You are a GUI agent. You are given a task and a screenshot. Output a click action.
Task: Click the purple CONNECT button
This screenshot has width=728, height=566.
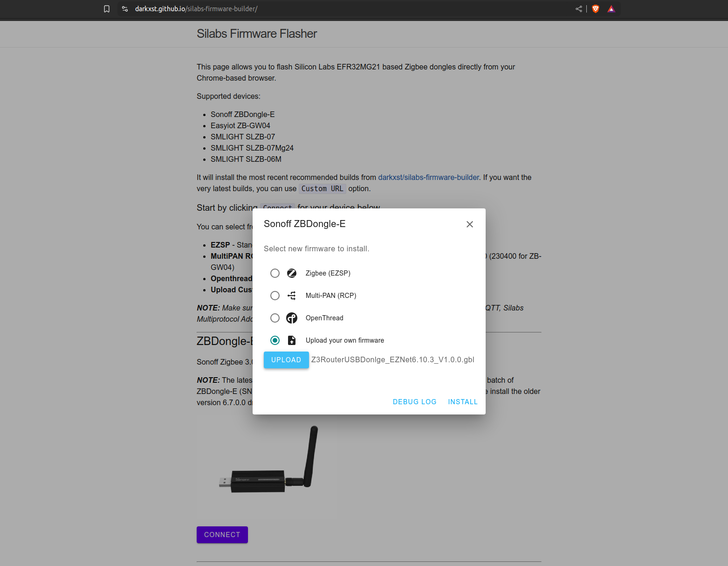point(222,535)
